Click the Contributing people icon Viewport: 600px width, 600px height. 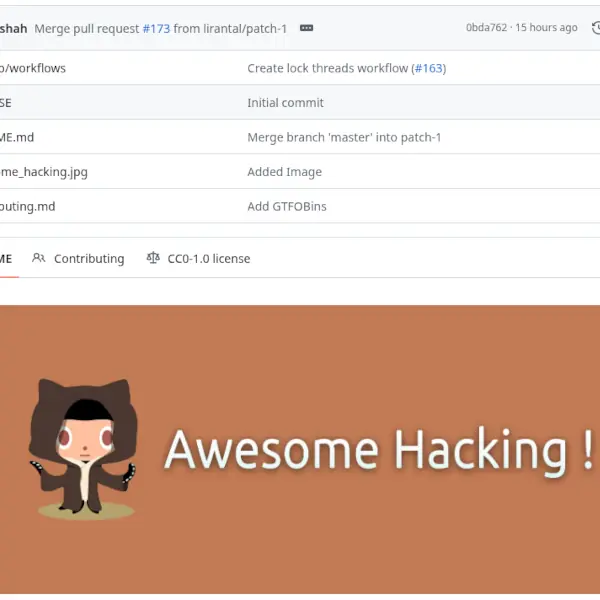click(x=38, y=258)
